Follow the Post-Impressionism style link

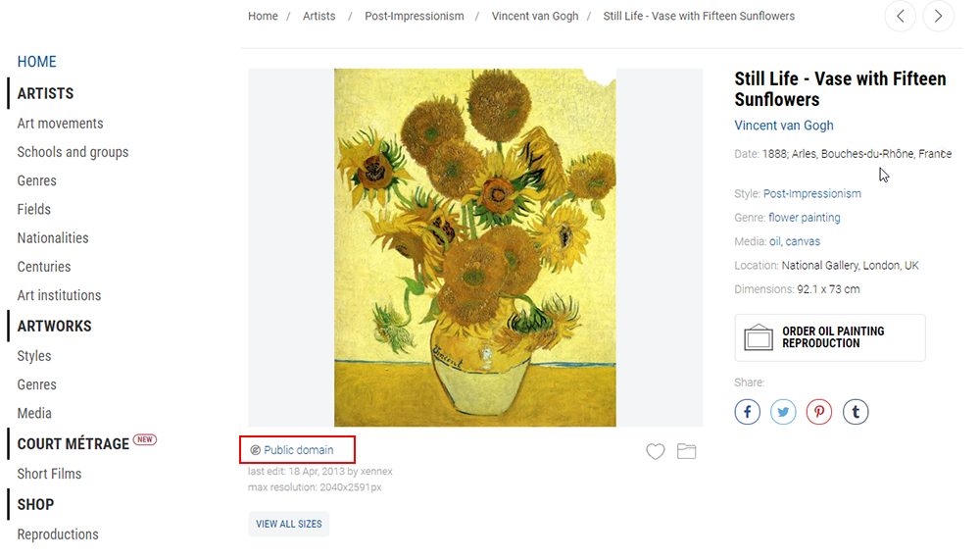click(812, 194)
